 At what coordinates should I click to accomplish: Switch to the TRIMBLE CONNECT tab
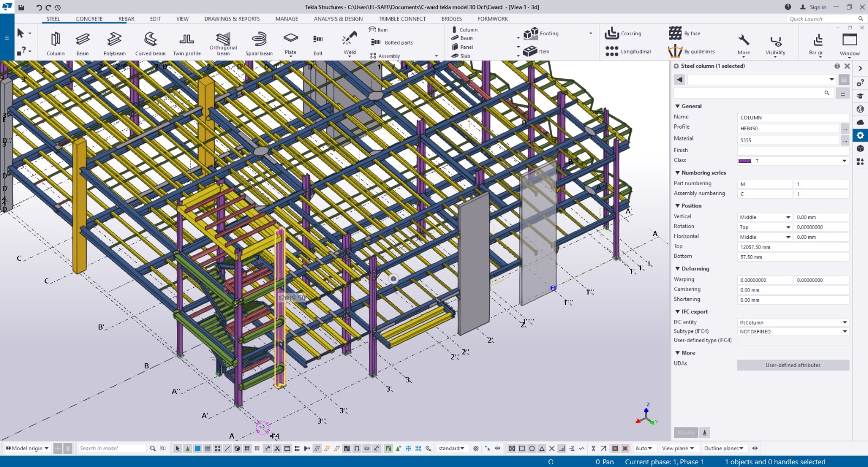[x=402, y=19]
